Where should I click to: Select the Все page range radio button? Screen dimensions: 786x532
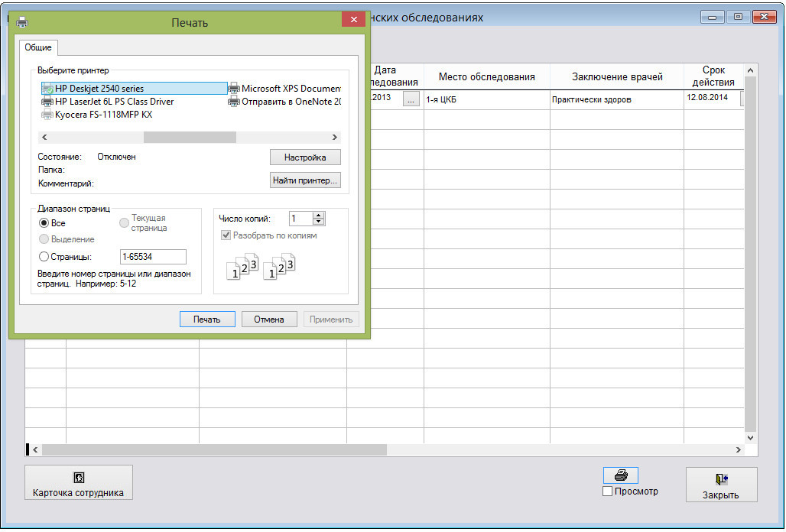click(44, 223)
